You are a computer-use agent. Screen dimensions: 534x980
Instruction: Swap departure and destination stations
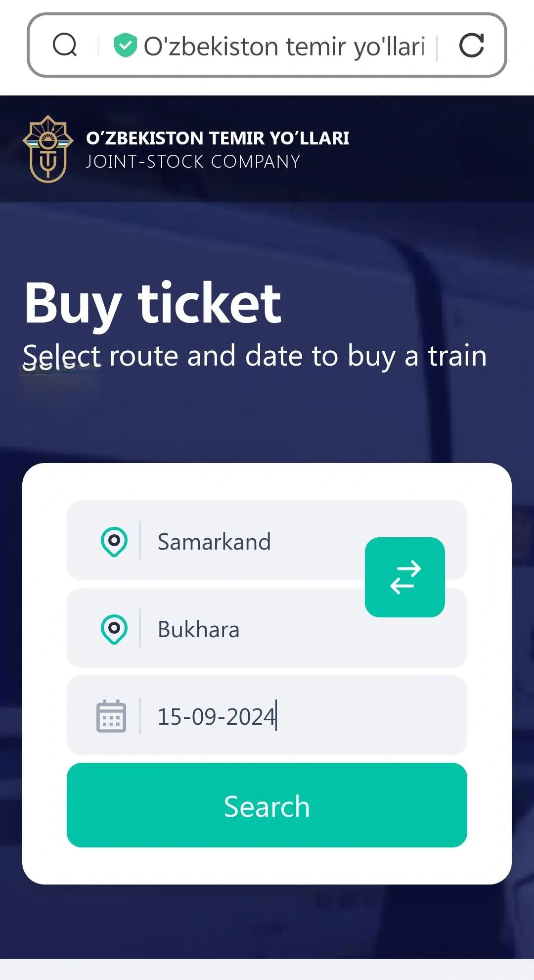(404, 577)
